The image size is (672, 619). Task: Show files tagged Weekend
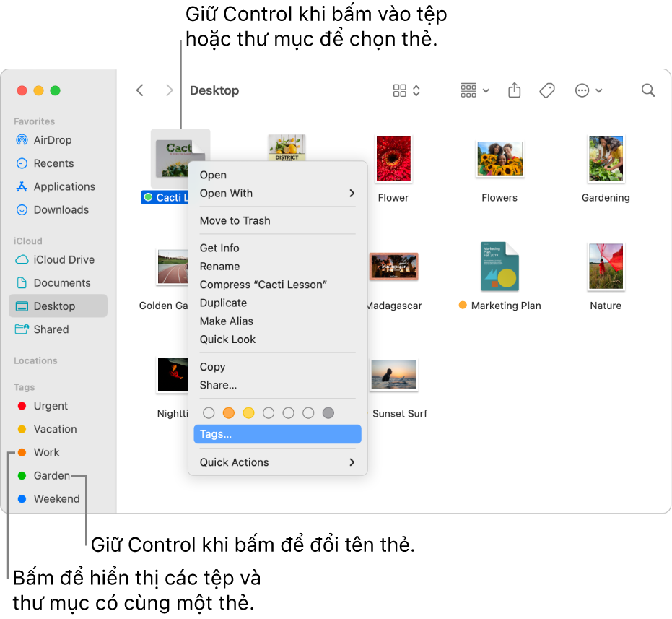(x=58, y=498)
